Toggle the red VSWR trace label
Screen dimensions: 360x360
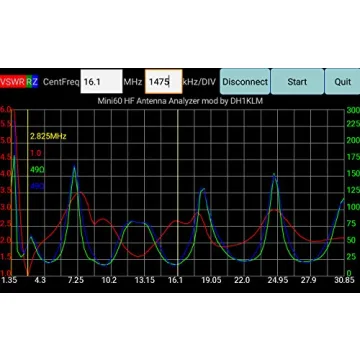click(x=13, y=82)
